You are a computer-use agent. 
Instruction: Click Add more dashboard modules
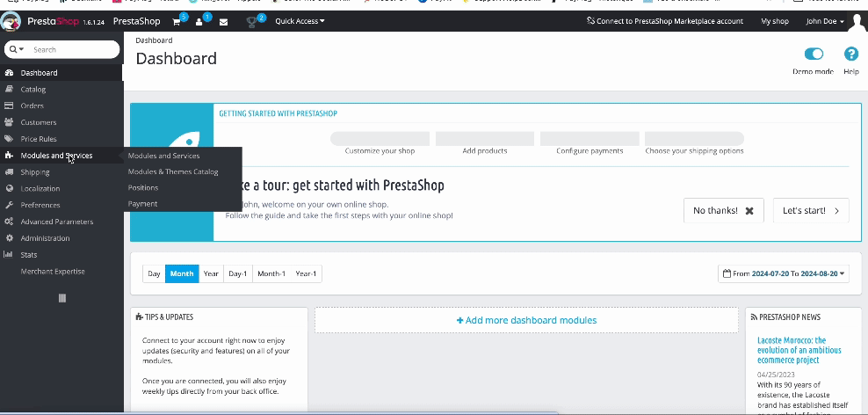526,320
